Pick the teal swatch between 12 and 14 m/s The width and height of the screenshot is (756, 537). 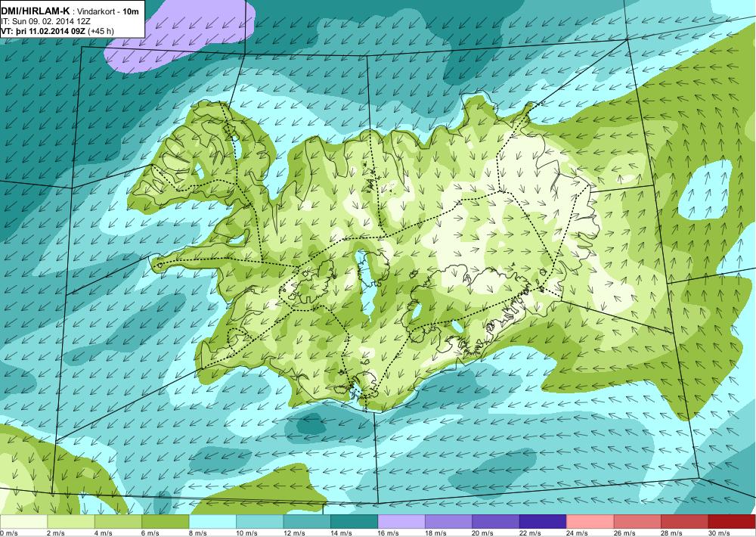coord(307,522)
